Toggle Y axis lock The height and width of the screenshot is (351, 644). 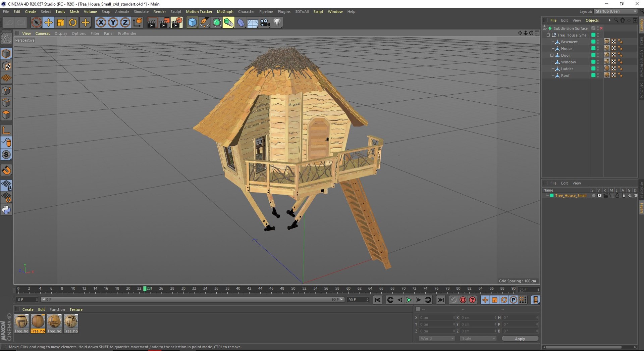[113, 22]
